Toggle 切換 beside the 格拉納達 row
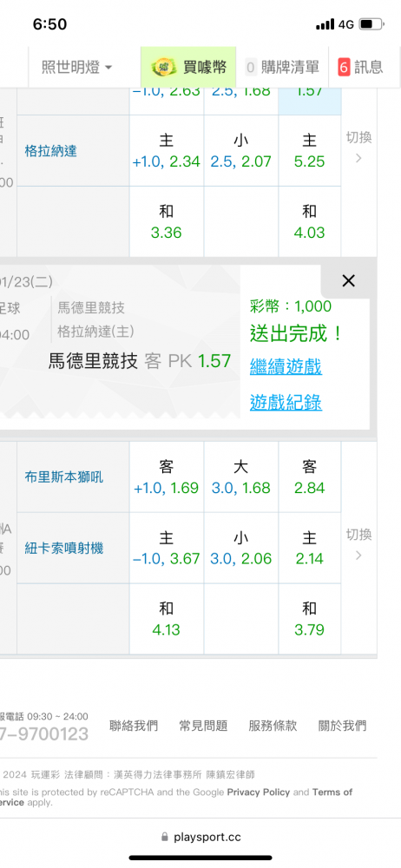Viewport: 401px width, 868px height. click(359, 147)
